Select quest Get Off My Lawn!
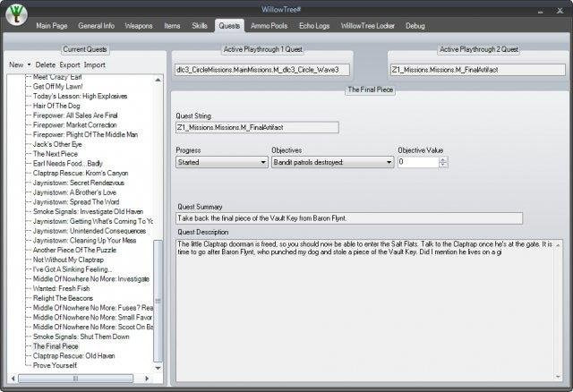The image size is (573, 392). click(x=57, y=86)
